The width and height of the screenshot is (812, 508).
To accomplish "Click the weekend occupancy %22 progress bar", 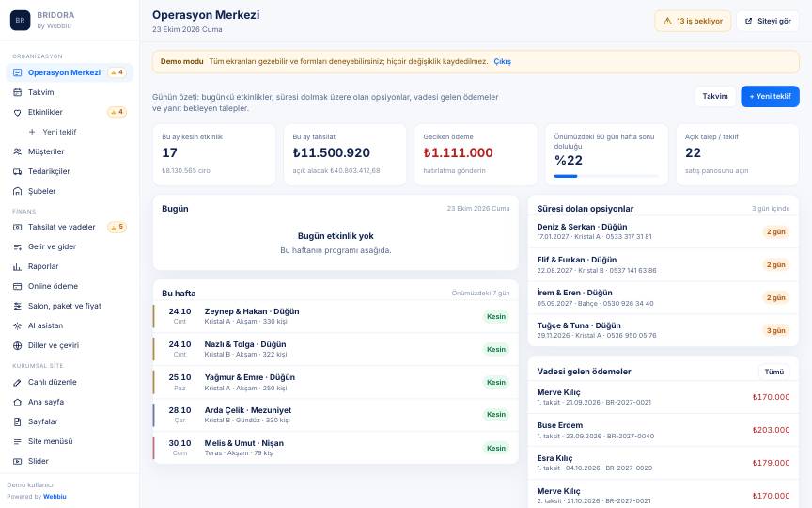I will tap(606, 176).
